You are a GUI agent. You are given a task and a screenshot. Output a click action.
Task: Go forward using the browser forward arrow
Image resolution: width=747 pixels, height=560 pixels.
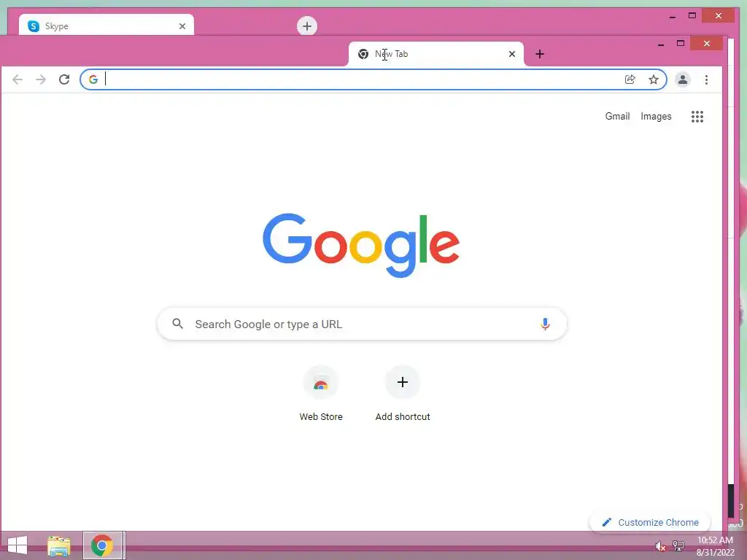pos(41,79)
